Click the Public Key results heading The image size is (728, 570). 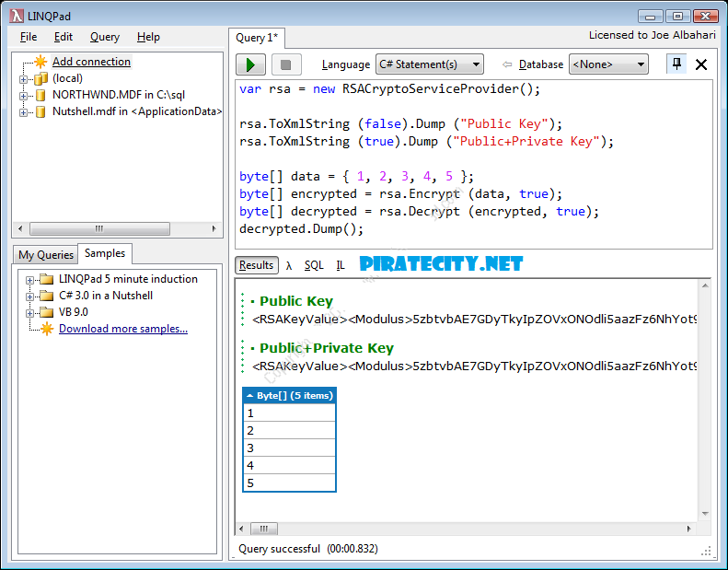[x=296, y=301]
